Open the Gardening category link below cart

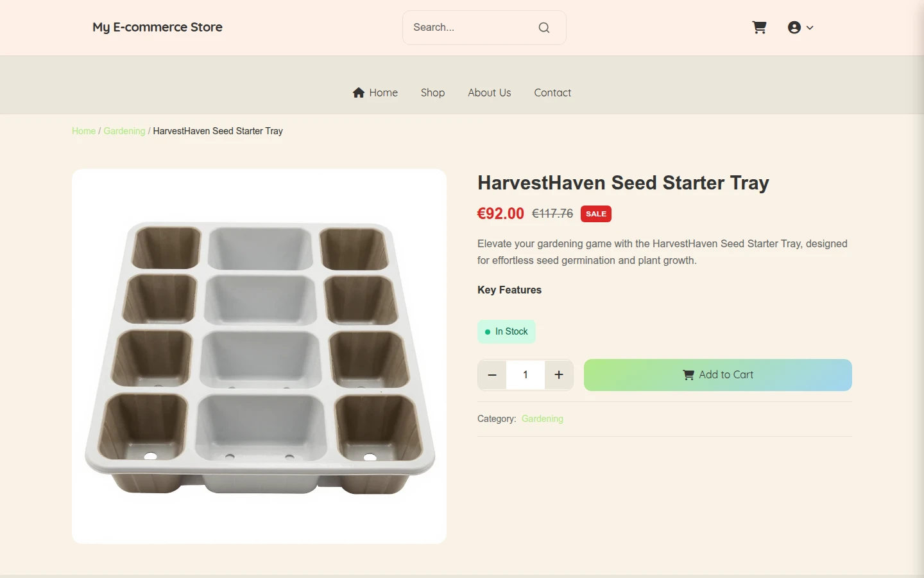pos(542,419)
